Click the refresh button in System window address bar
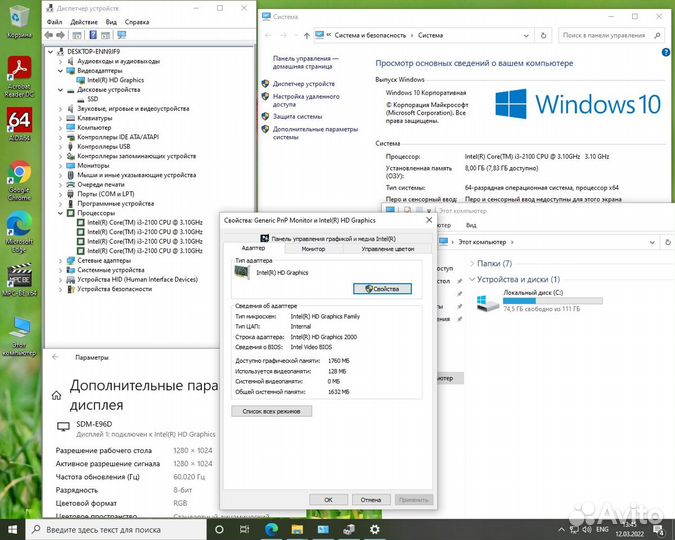Viewport: 675px width, 540px height. coord(543,35)
